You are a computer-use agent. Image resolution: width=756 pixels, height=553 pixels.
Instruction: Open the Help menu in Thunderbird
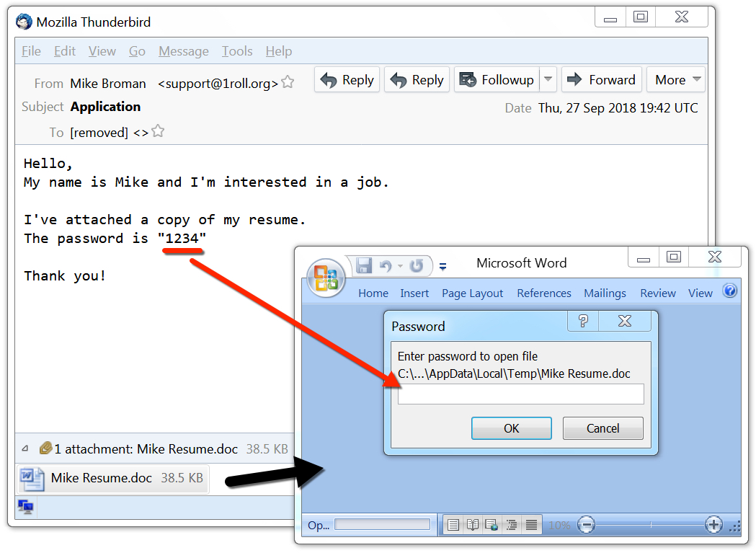coord(279,51)
